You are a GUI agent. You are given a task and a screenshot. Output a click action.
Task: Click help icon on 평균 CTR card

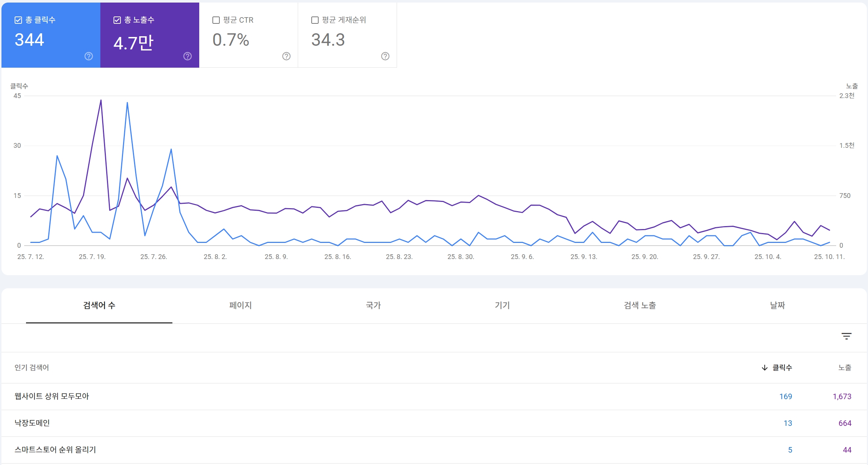coord(286,56)
